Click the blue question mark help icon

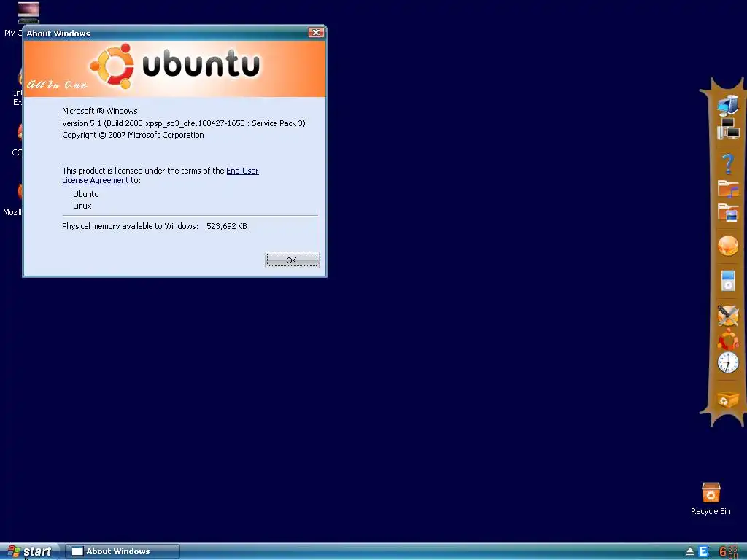(x=727, y=163)
